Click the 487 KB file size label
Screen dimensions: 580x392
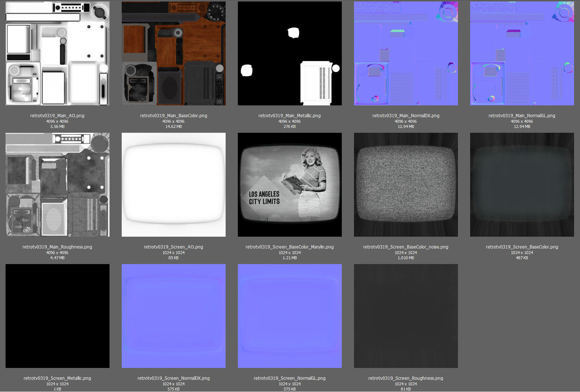tap(522, 258)
